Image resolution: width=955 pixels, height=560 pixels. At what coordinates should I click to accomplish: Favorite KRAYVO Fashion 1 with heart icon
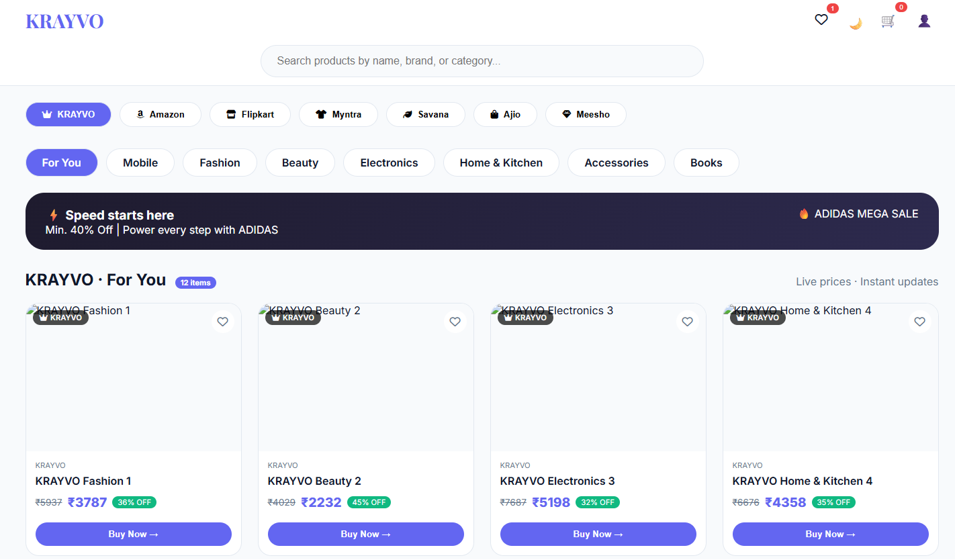pos(222,322)
